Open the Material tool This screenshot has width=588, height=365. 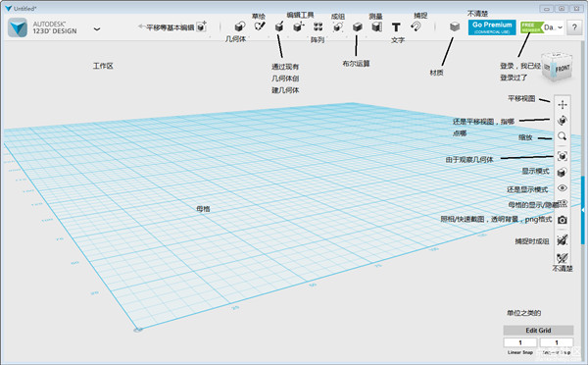coord(455,26)
